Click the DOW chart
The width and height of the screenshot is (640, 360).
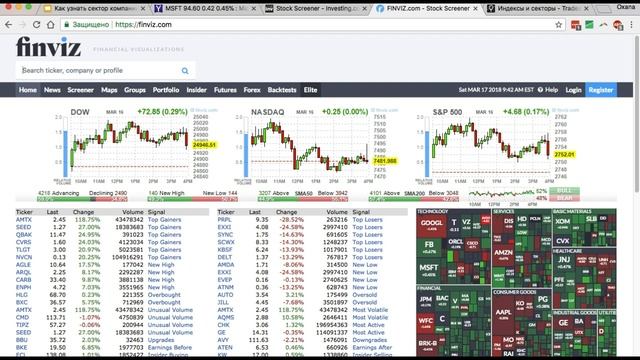135,146
